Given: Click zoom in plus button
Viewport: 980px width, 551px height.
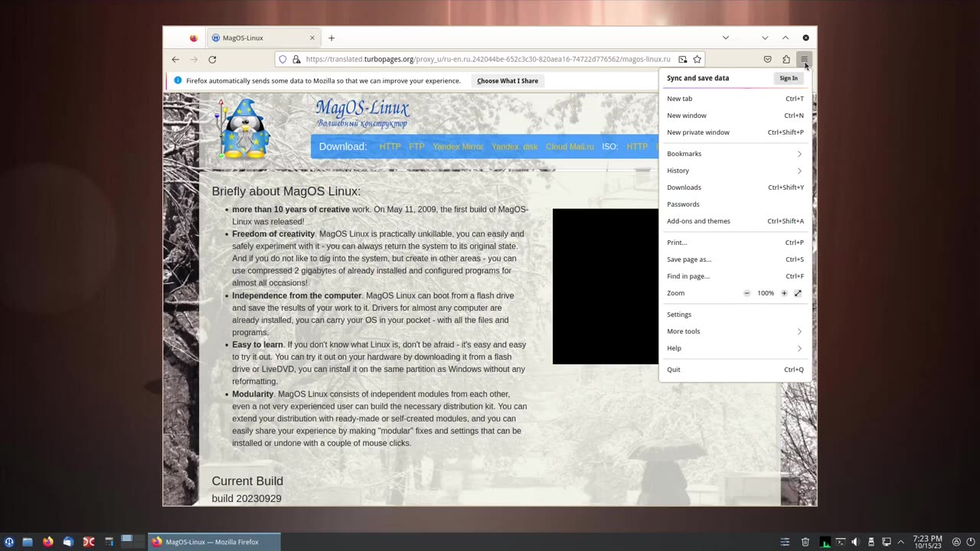Looking at the screenshot, I should 784,293.
